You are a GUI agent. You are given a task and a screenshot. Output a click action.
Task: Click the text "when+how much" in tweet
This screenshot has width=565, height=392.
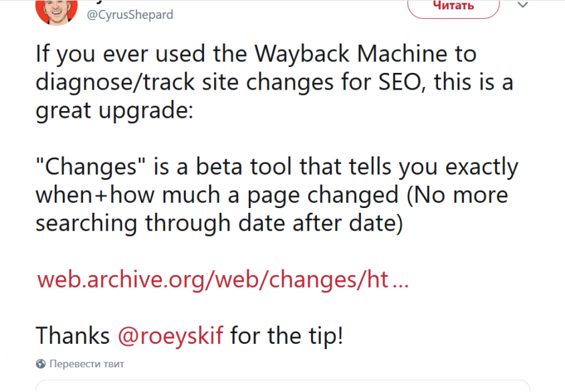pos(124,195)
